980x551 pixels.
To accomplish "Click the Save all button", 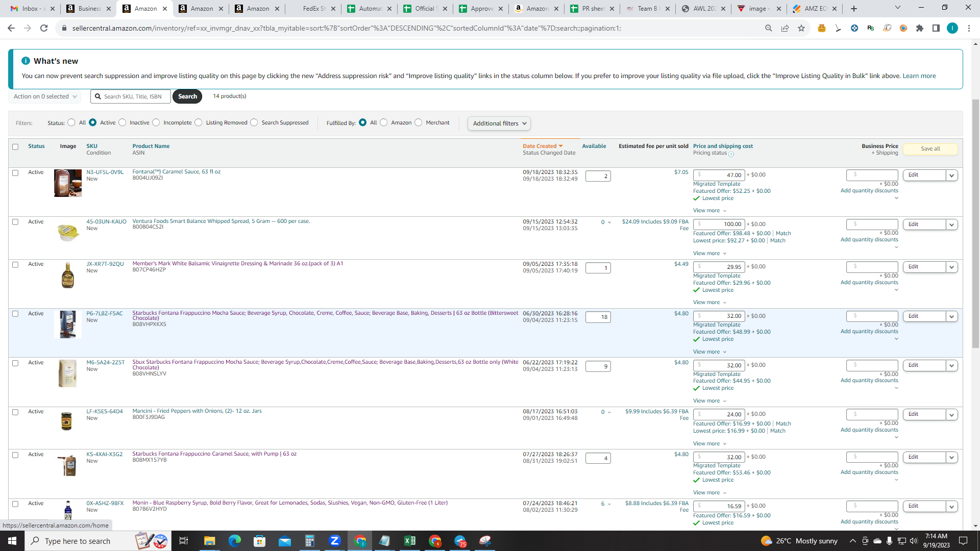I will click(x=930, y=149).
